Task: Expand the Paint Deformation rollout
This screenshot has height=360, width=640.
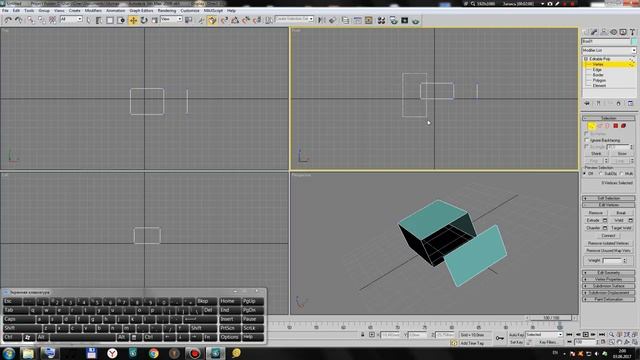Action: point(609,299)
